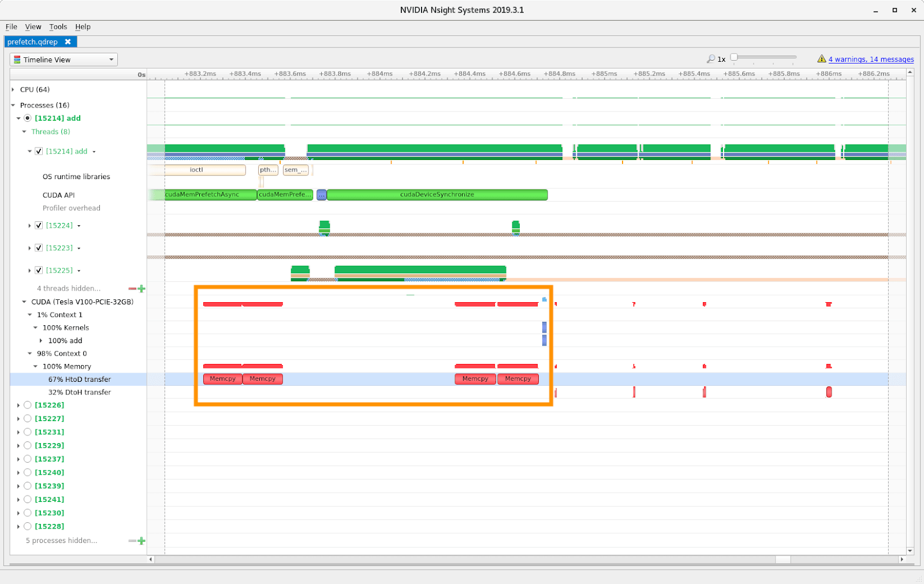Open thread [15225] options arrow
The height and width of the screenshot is (584, 924).
[79, 271]
